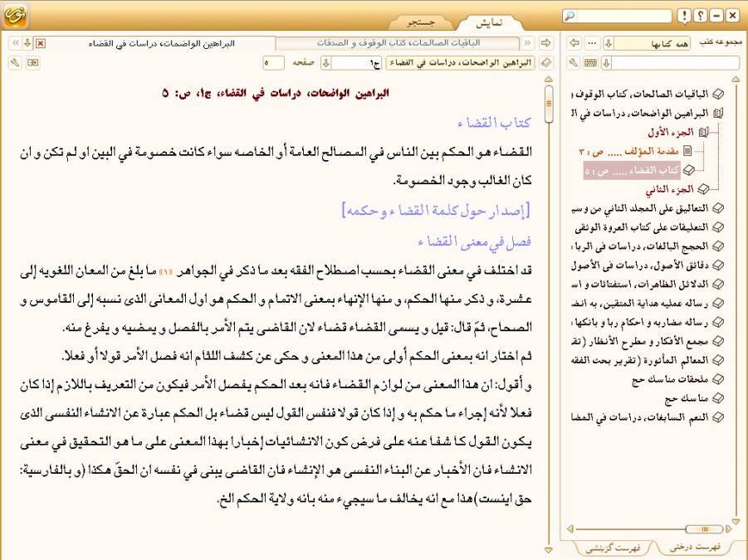Screen dimensions: 748x560
Task: Open the الباقيات الصالحات document tab
Action: point(398,43)
